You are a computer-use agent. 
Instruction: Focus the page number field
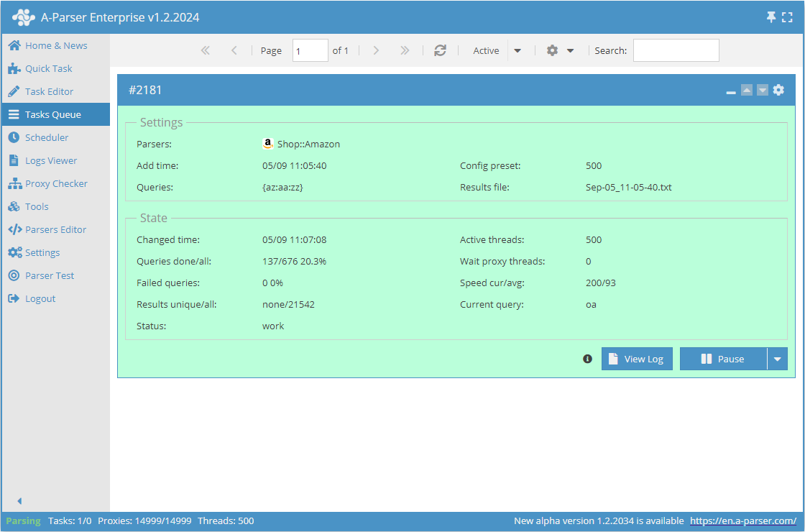coord(310,50)
